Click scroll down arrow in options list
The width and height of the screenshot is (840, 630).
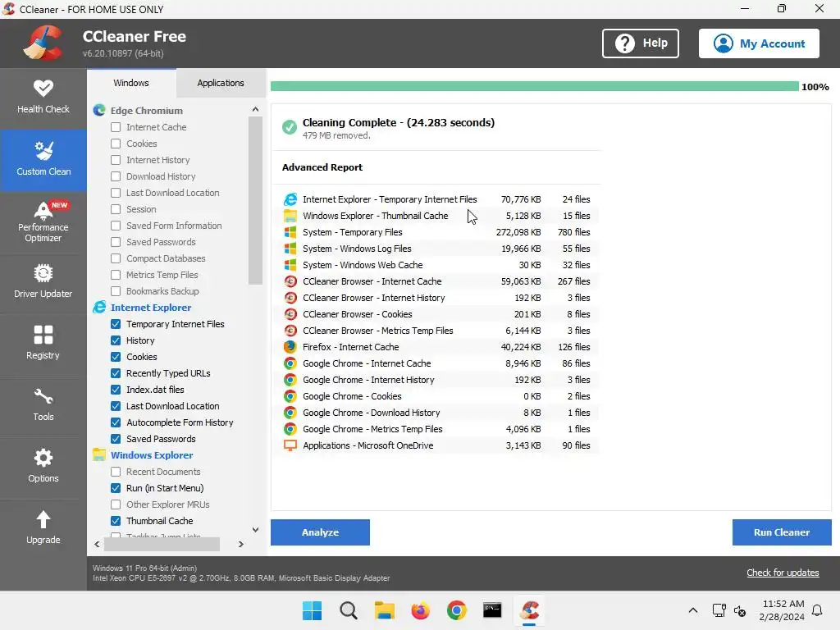[256, 529]
